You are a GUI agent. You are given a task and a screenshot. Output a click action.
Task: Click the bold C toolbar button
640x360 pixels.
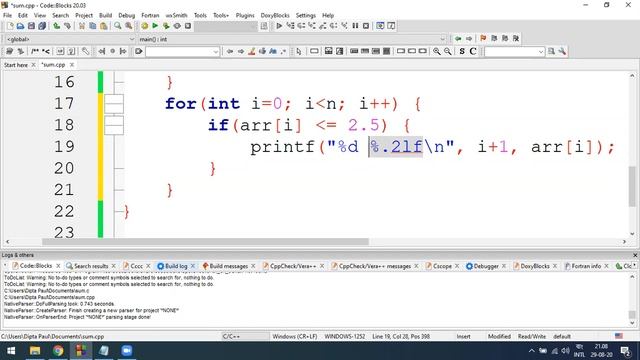click(473, 51)
